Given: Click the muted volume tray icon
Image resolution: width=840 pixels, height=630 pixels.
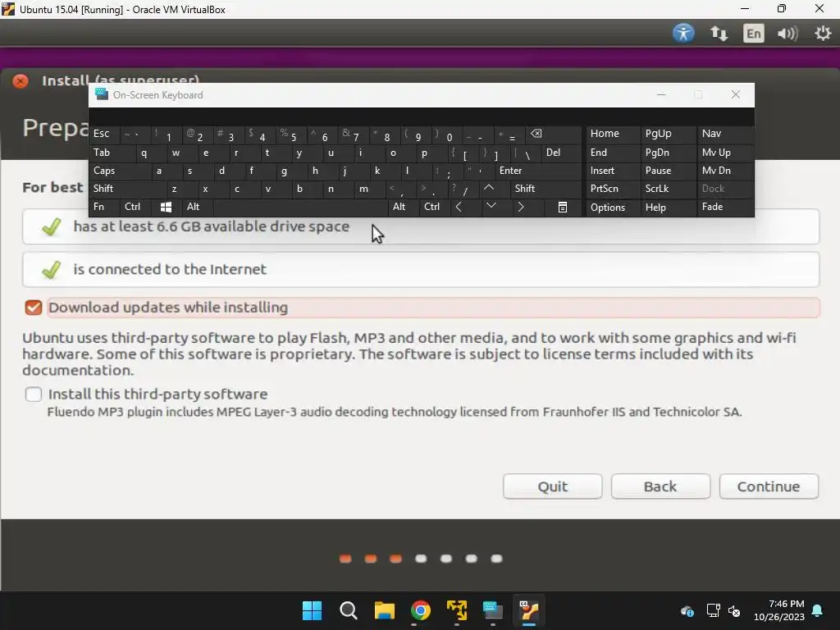Looking at the screenshot, I should coord(734,610).
